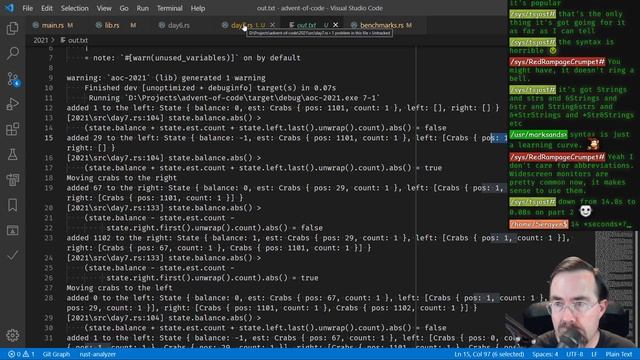Open the Manage gear menu

click(x=13, y=335)
